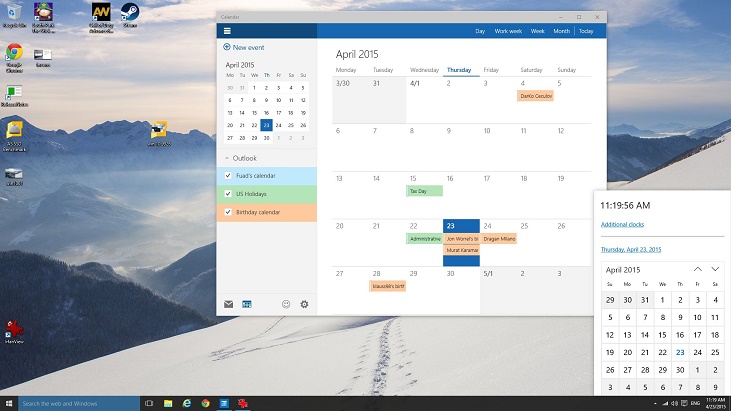This screenshot has width=731, height=411.
Task: Switch to Work week view
Action: (x=507, y=31)
